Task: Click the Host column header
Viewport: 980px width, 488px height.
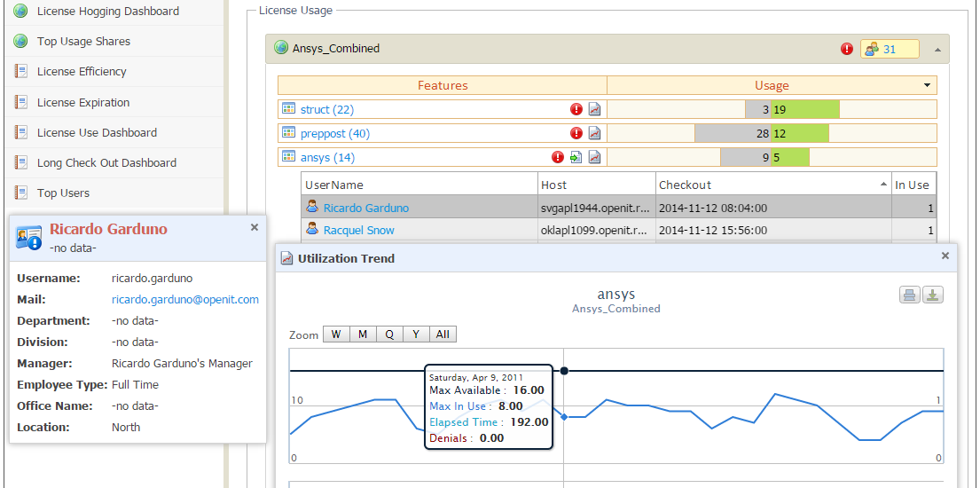Action: coord(597,185)
